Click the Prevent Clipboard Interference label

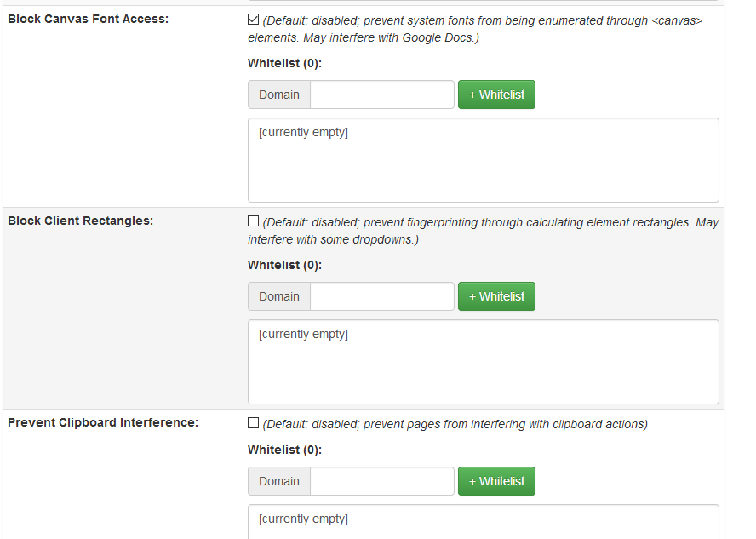(103, 422)
